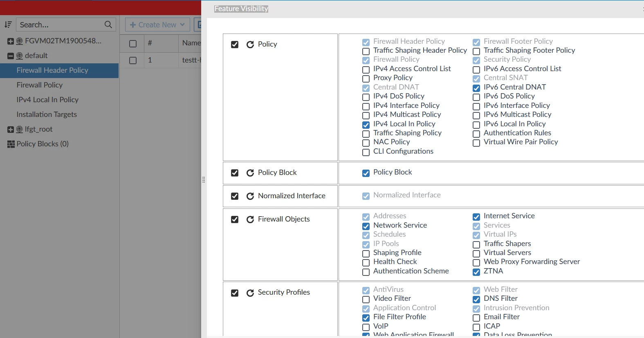The height and width of the screenshot is (338, 644).
Task: Uncheck the File Filter Profile checkbox
Action: (x=366, y=318)
